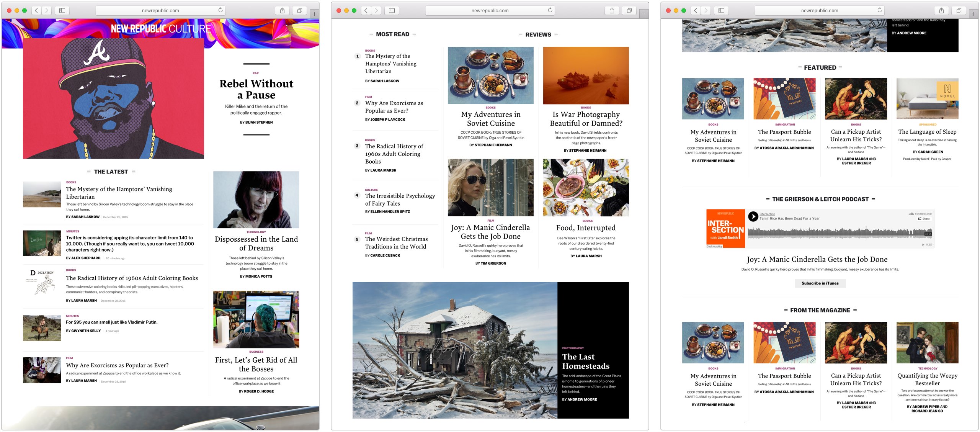The image size is (980, 432).
Task: Reload page in middle Safari window
Action: pos(550,10)
